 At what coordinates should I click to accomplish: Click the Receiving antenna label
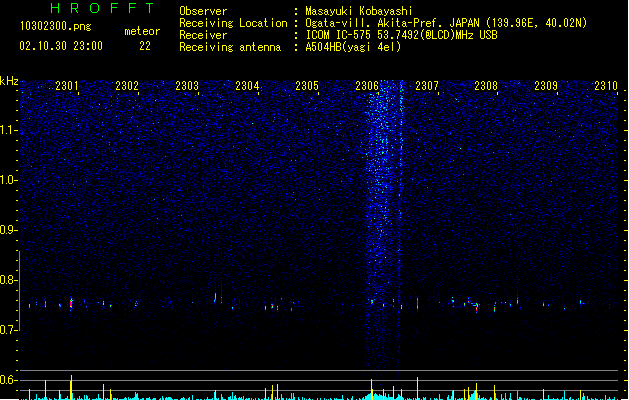click(230, 47)
